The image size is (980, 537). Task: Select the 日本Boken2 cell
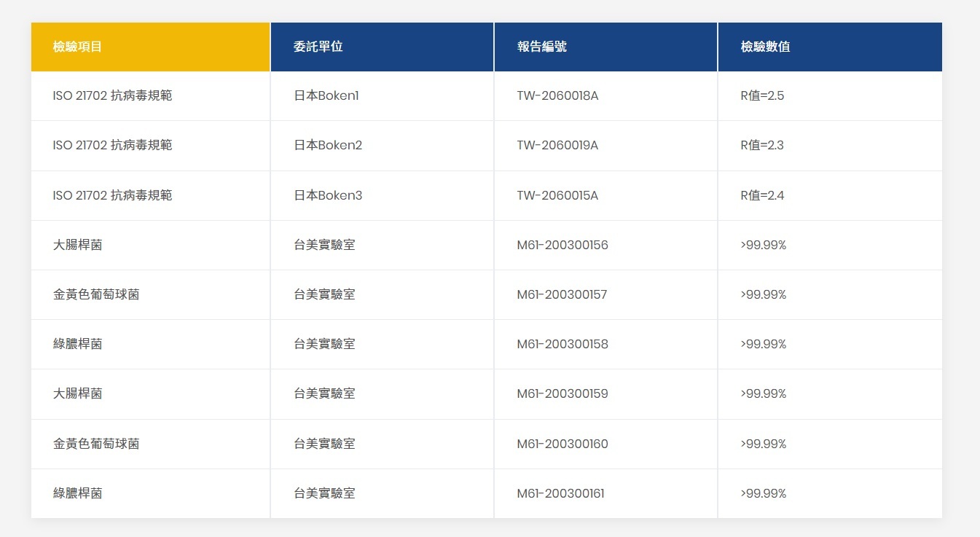click(x=328, y=145)
